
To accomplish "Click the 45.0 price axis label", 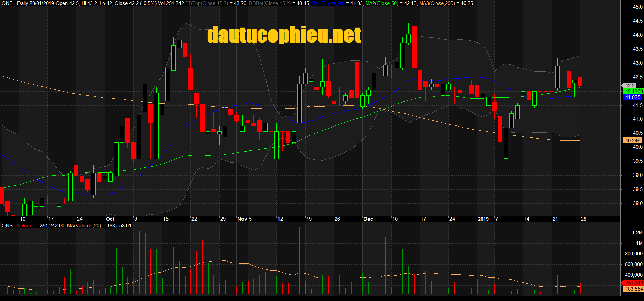I will click(637, 7).
